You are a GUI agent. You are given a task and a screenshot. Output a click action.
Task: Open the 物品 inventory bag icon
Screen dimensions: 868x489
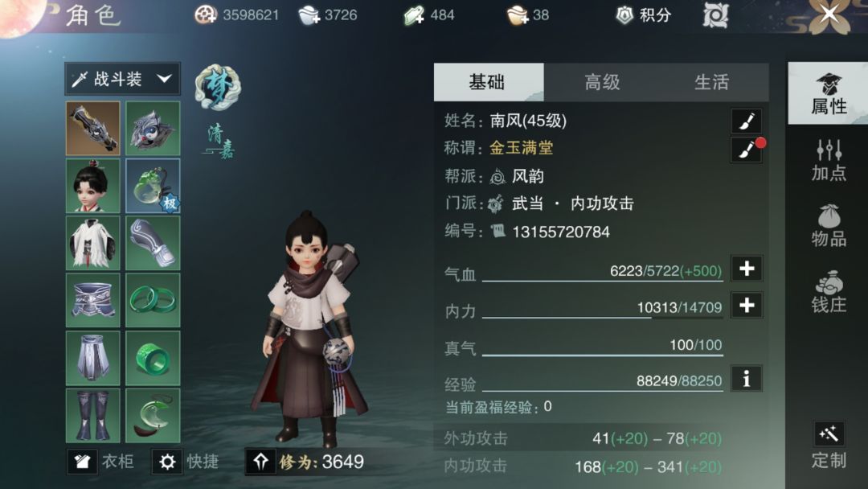(829, 226)
